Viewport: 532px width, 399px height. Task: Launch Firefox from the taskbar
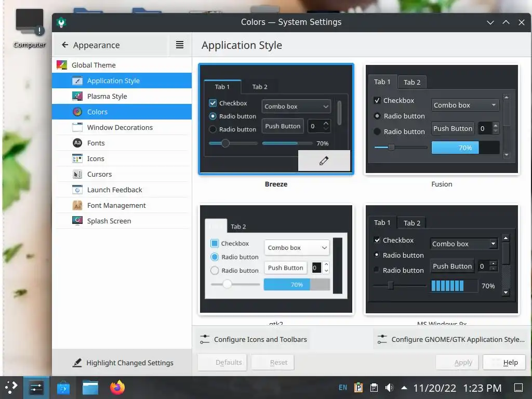[117, 388]
